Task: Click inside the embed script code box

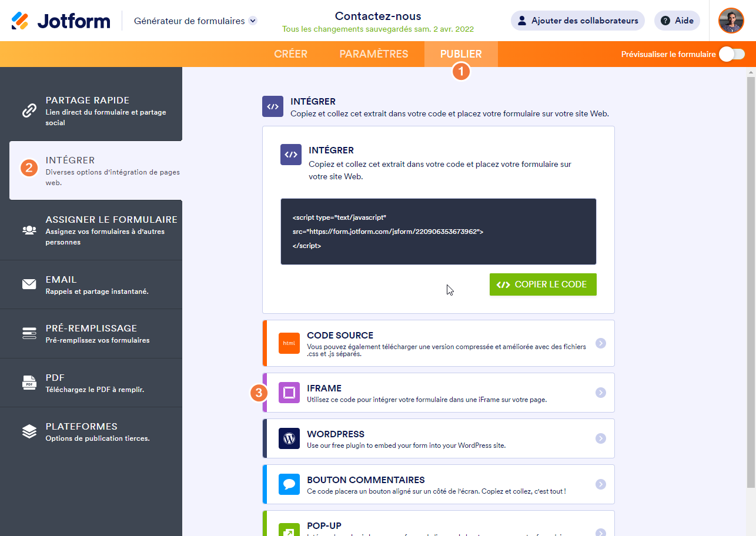Action: pos(439,232)
